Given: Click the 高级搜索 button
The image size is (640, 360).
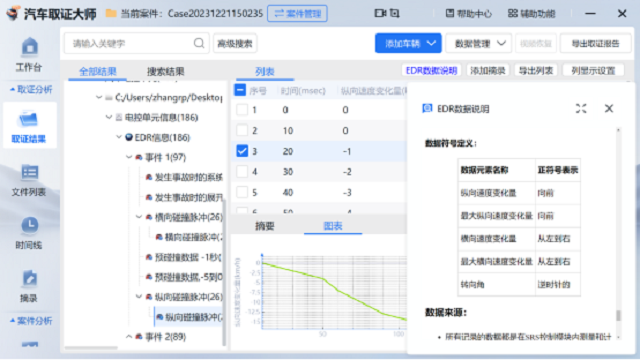Looking at the screenshot, I should tap(235, 43).
